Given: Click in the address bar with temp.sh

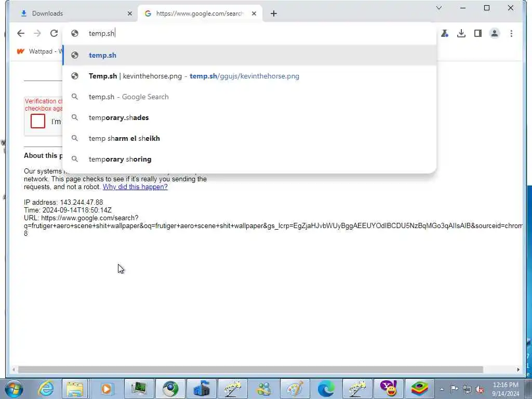Looking at the screenshot, I should pyautogui.click(x=249, y=33).
